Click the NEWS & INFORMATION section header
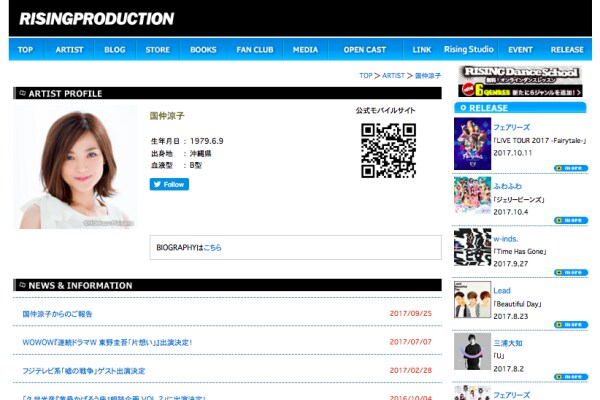The width and height of the screenshot is (600, 400). 227,285
